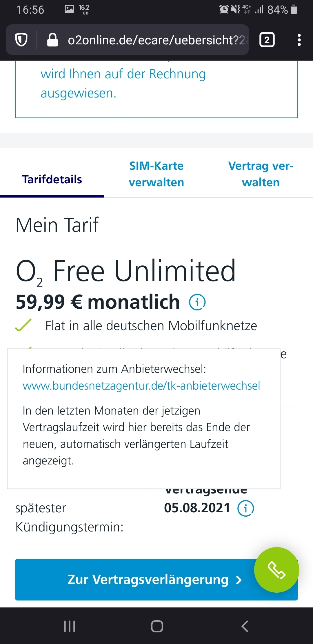Tap Android home button
The image size is (313, 644).
coord(157,626)
